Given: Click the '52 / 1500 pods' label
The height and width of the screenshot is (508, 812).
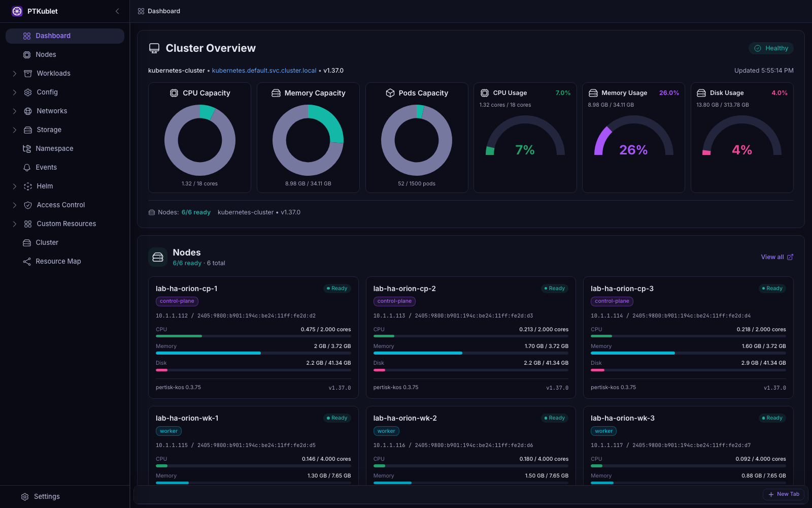Looking at the screenshot, I should click(x=417, y=184).
